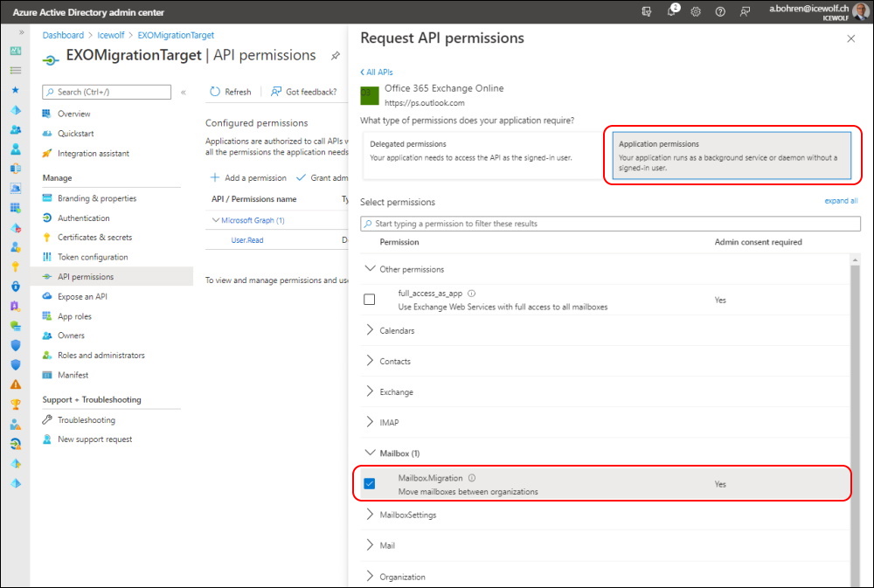Click Got feedback? button
Viewport: 874px width, 588px height.
304,92
